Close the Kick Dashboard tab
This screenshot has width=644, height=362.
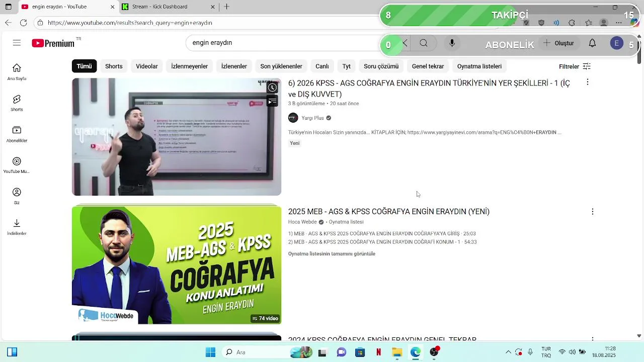[x=212, y=7]
